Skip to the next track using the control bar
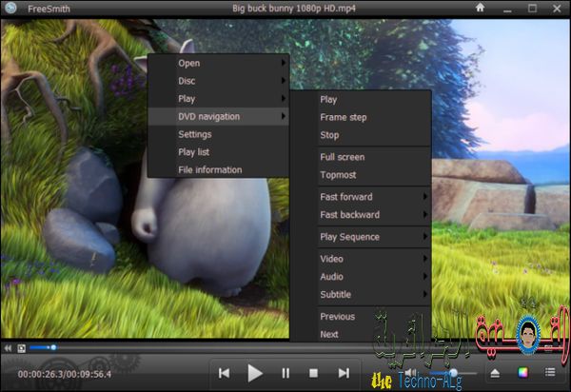The height and width of the screenshot is (392, 571). pos(343,373)
